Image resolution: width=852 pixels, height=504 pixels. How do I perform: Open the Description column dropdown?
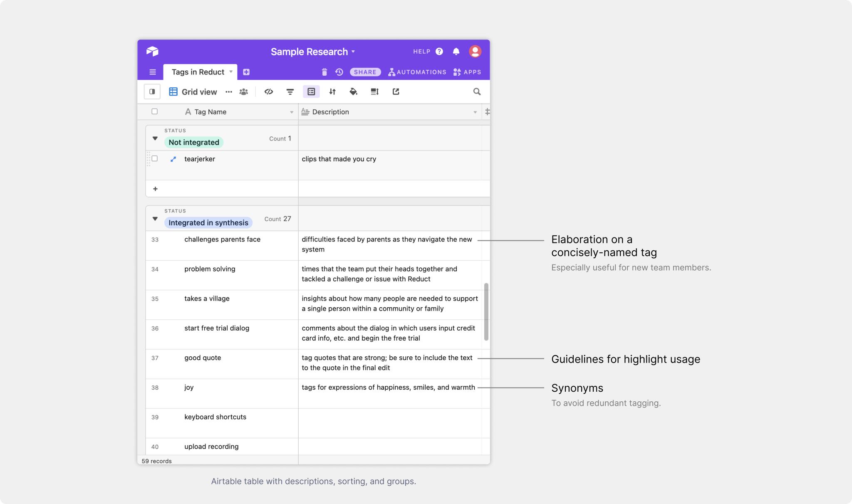pyautogui.click(x=475, y=112)
